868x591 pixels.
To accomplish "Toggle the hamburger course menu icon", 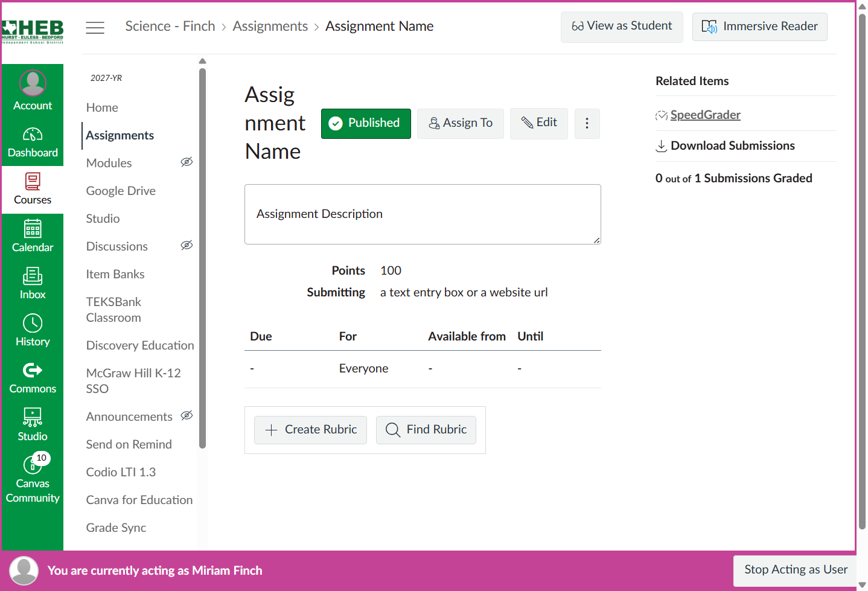I will pyautogui.click(x=95, y=27).
